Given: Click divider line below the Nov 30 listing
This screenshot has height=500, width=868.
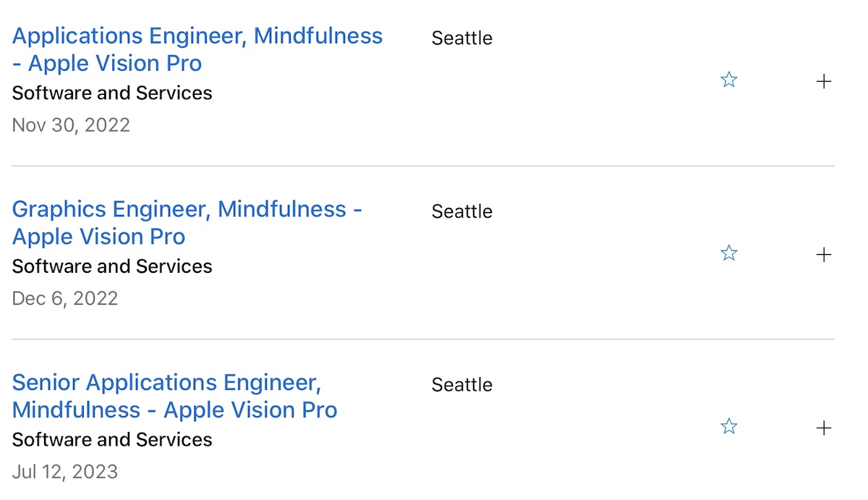Looking at the screenshot, I should tap(423, 166).
